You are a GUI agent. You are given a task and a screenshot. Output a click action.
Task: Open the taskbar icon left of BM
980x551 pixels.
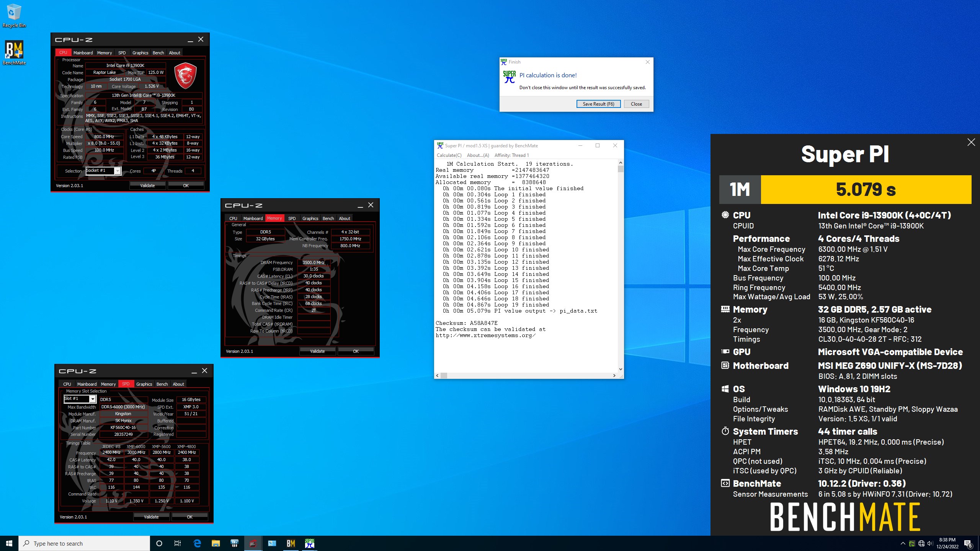click(x=272, y=543)
